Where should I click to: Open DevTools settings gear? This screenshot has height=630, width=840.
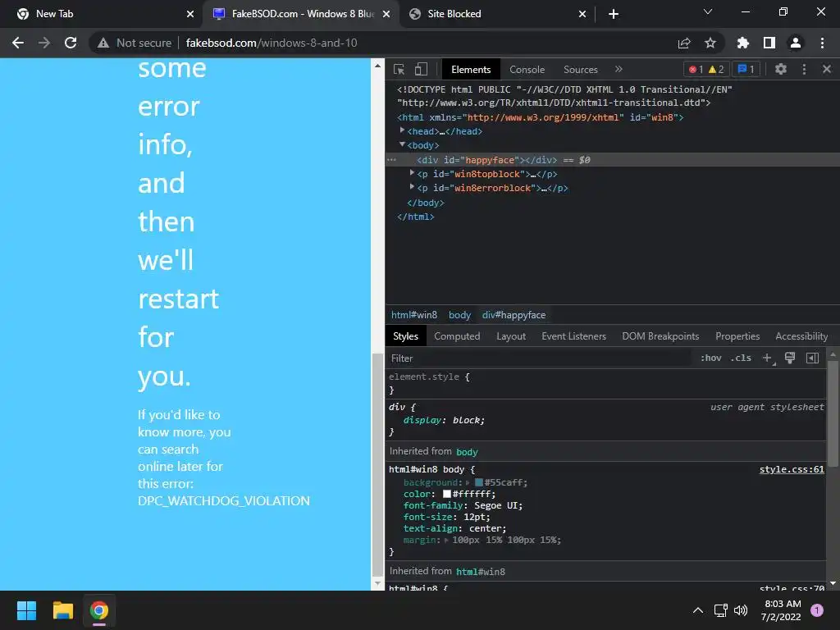click(x=781, y=69)
